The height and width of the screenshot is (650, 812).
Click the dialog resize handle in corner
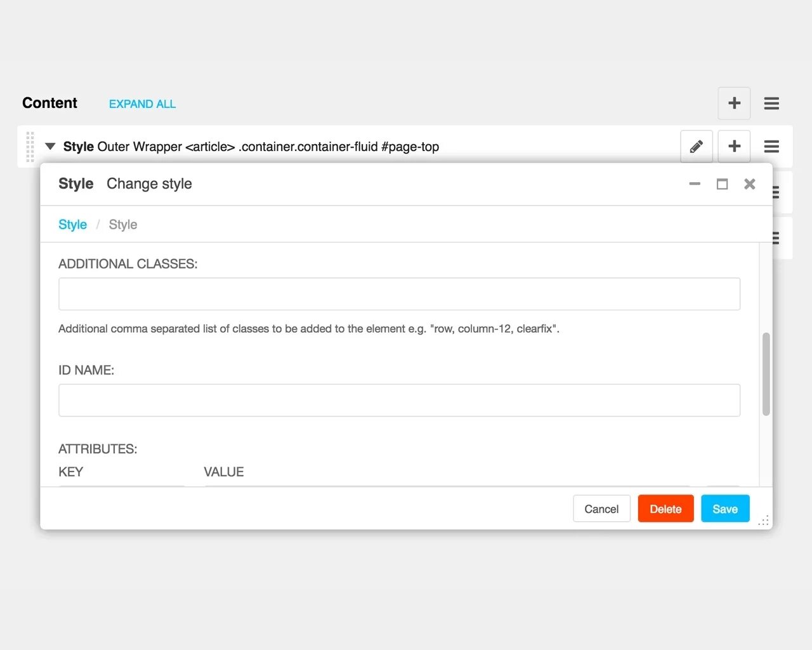(x=764, y=521)
